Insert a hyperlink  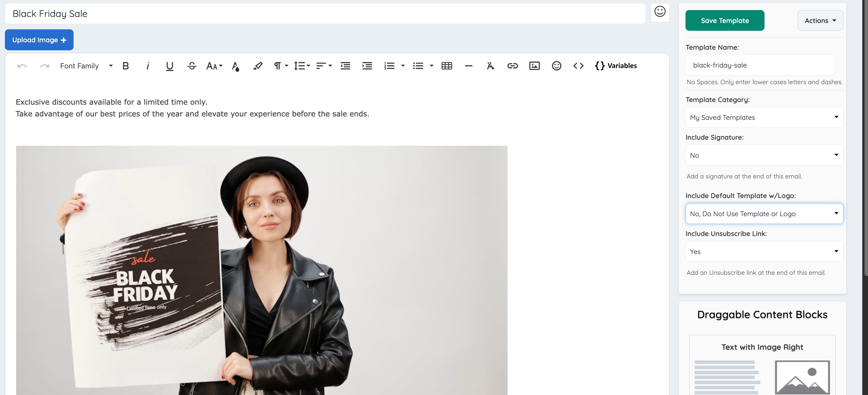pyautogui.click(x=512, y=66)
